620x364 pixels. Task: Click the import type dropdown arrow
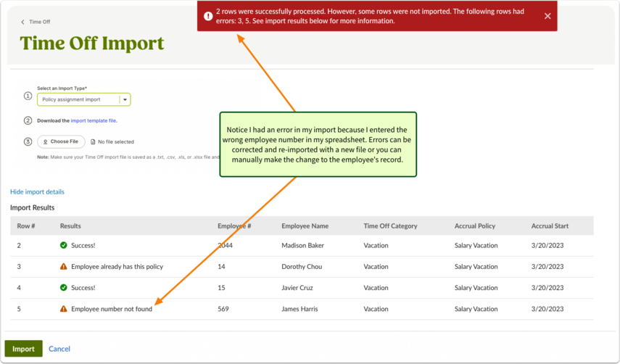pos(125,99)
